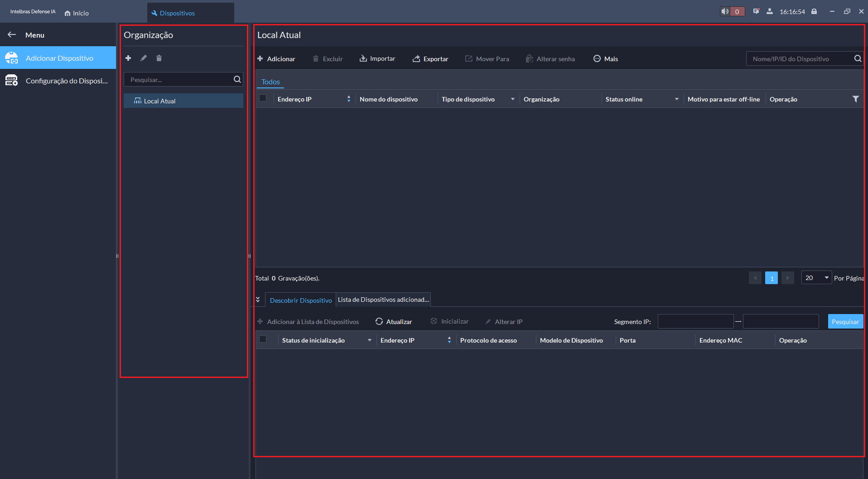
Task: Delete organization with trash icon
Action: pyautogui.click(x=159, y=58)
